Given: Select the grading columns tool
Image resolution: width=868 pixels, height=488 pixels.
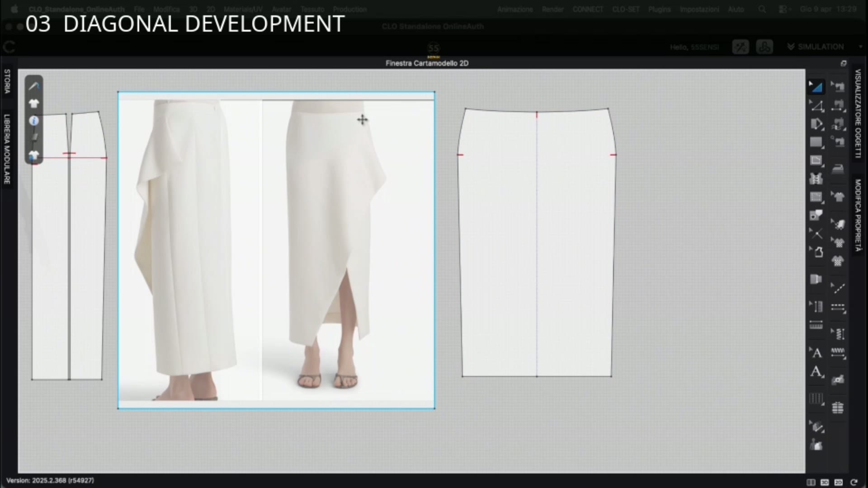Looking at the screenshot, I should click(816, 399).
